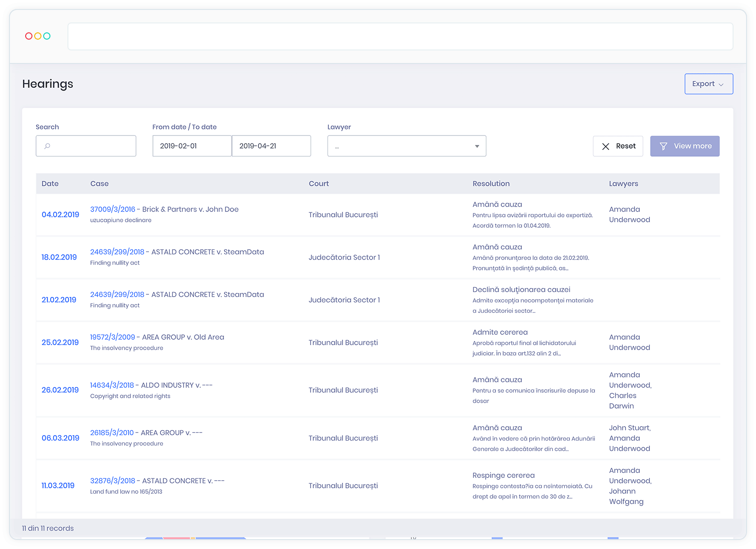The image size is (756, 549).
Task: Click View more filters button
Action: [x=685, y=146]
